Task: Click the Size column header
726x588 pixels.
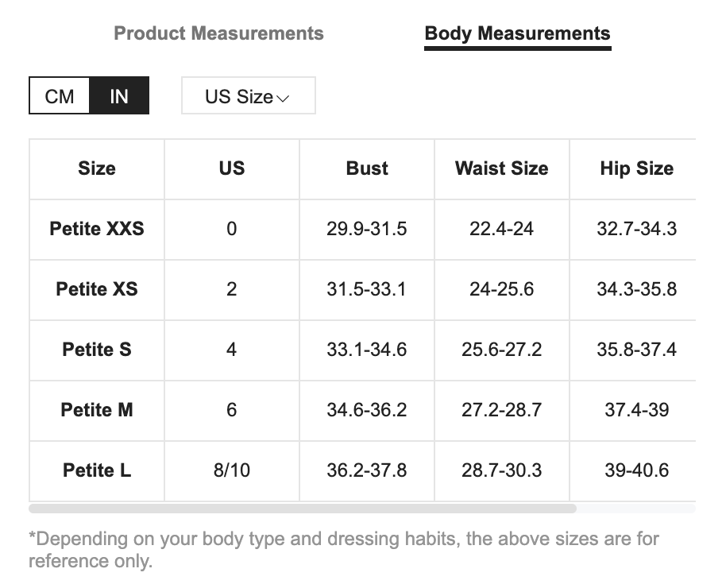Action: point(97,168)
